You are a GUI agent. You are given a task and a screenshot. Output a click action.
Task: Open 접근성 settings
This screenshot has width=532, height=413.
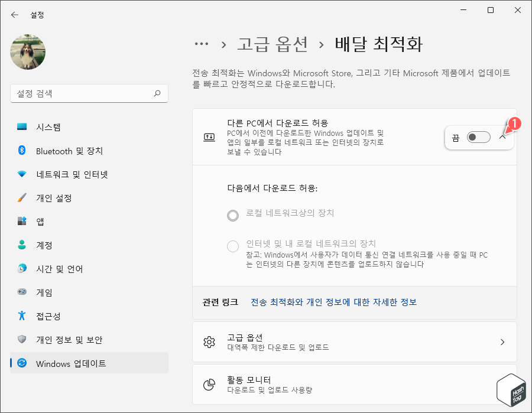tap(89, 316)
